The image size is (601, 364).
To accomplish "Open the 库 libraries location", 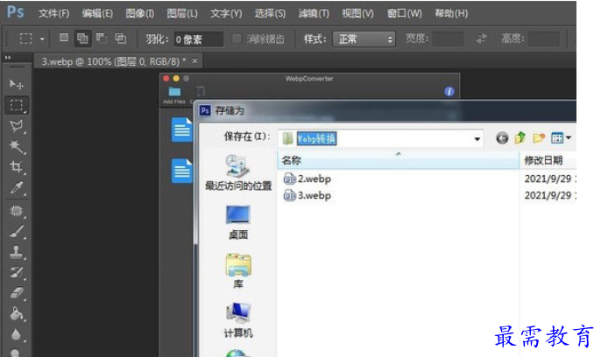I will click(238, 271).
